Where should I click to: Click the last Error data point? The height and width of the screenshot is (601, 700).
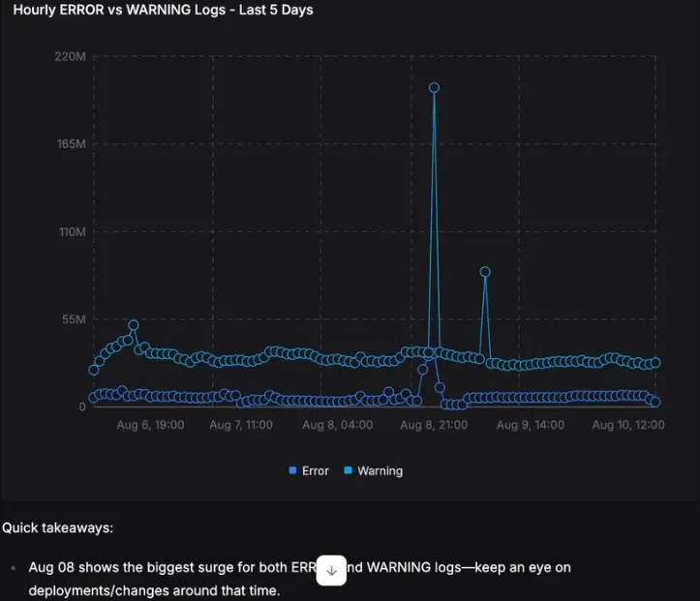(x=655, y=401)
